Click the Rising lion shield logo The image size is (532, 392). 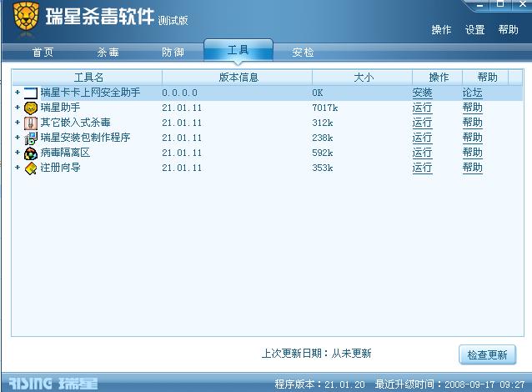point(26,16)
